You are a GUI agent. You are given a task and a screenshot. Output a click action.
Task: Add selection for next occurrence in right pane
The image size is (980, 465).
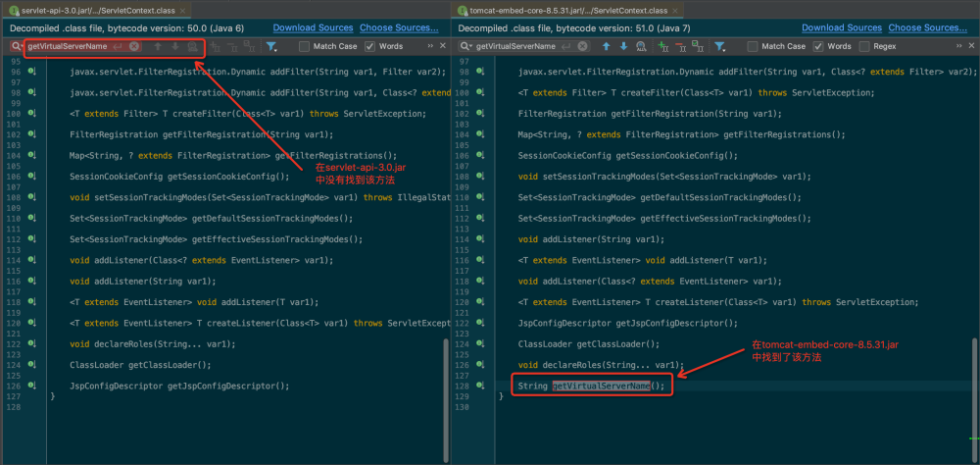coord(661,46)
